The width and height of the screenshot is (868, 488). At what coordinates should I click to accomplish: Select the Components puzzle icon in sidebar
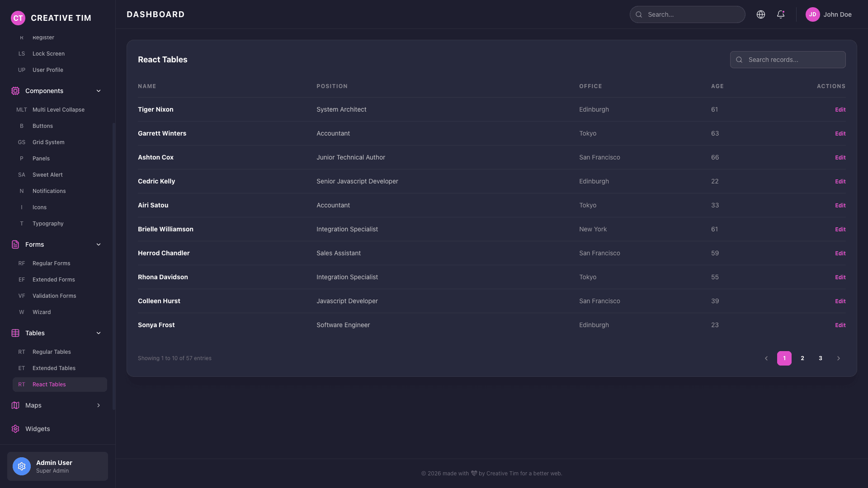pos(15,91)
